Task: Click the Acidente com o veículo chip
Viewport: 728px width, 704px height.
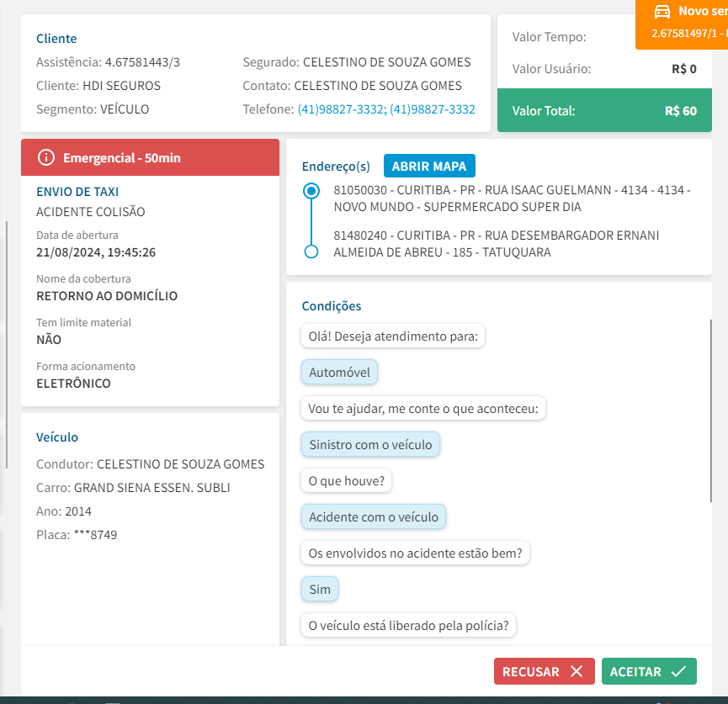Action: (374, 517)
